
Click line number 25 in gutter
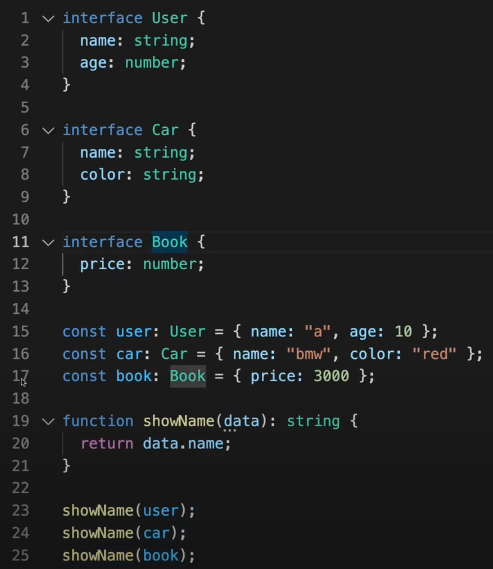(21, 556)
